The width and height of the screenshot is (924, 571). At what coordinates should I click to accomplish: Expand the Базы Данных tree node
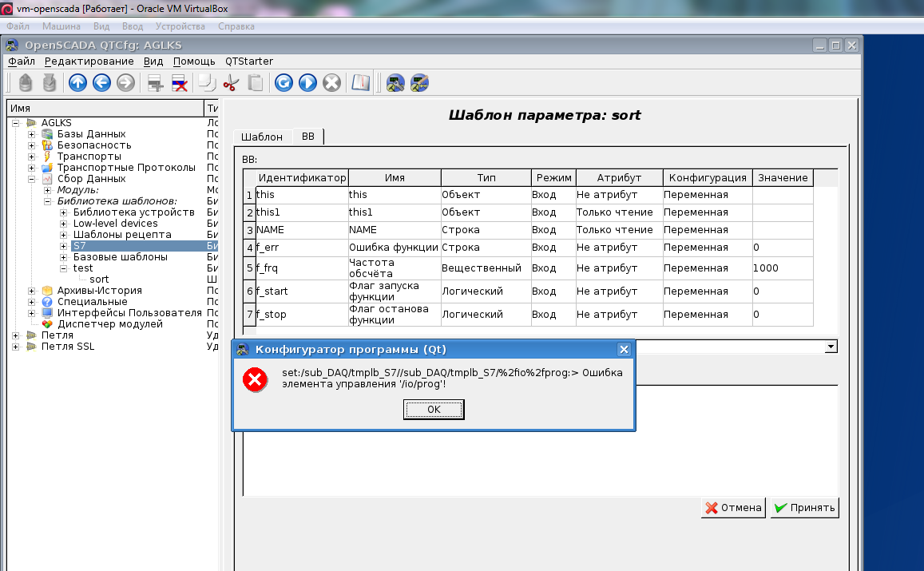tap(32, 134)
